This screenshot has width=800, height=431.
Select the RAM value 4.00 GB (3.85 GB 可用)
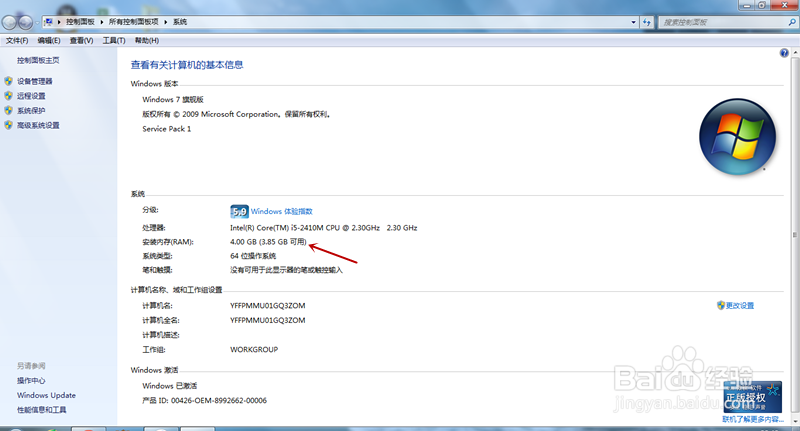pyautogui.click(x=268, y=242)
